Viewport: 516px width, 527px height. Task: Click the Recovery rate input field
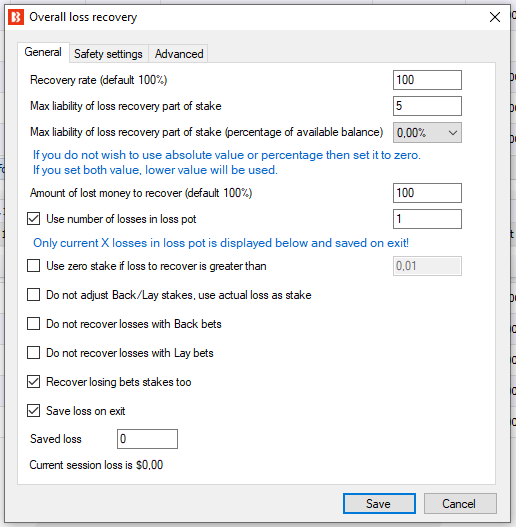(427, 80)
